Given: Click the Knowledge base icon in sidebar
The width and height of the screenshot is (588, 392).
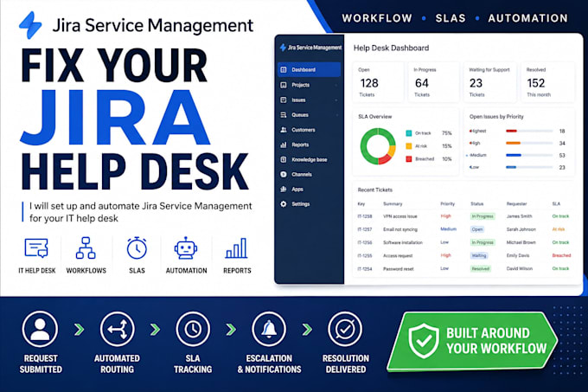Looking at the screenshot, I should click(x=284, y=159).
